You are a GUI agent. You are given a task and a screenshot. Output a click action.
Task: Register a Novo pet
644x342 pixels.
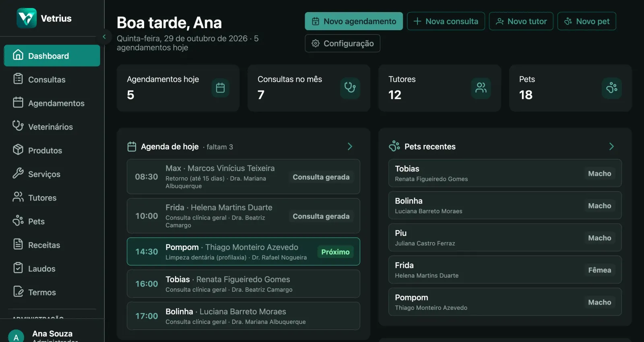click(587, 21)
